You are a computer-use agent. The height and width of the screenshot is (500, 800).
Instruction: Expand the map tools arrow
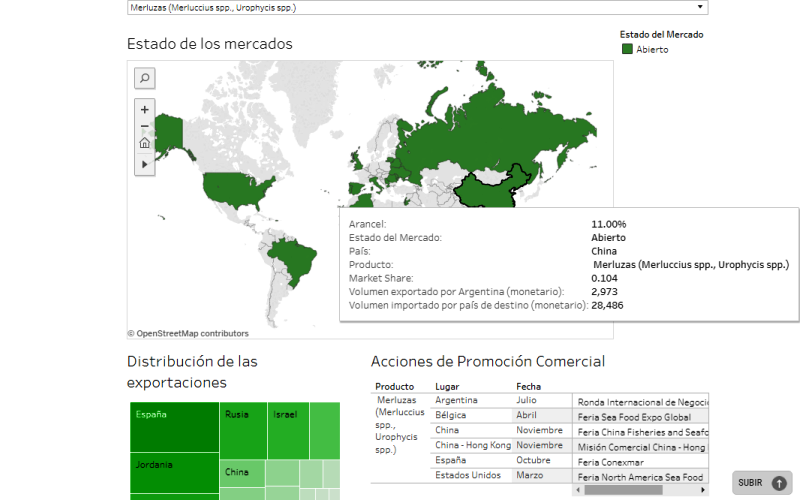[x=144, y=163]
